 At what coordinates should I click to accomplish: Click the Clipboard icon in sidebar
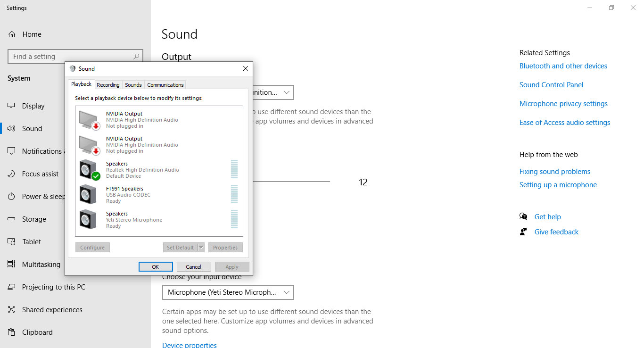point(12,332)
